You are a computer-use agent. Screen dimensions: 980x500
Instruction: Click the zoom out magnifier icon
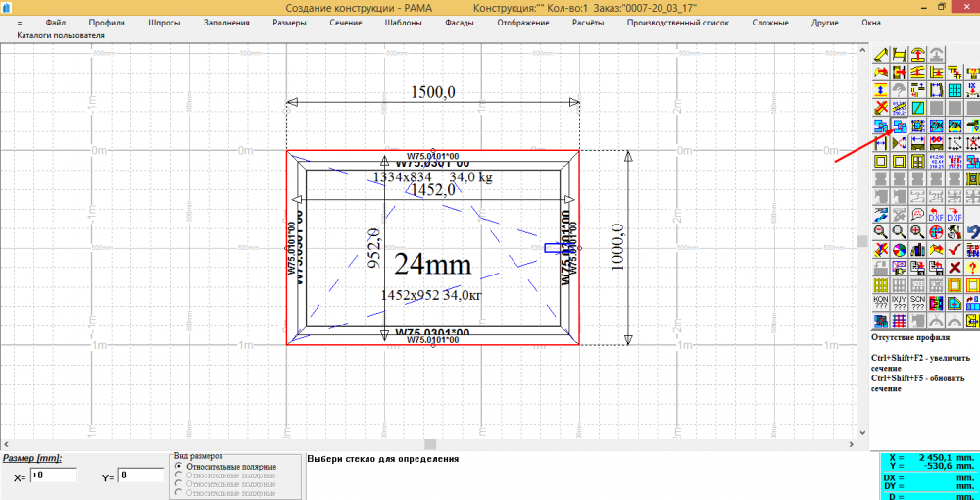coord(881,232)
